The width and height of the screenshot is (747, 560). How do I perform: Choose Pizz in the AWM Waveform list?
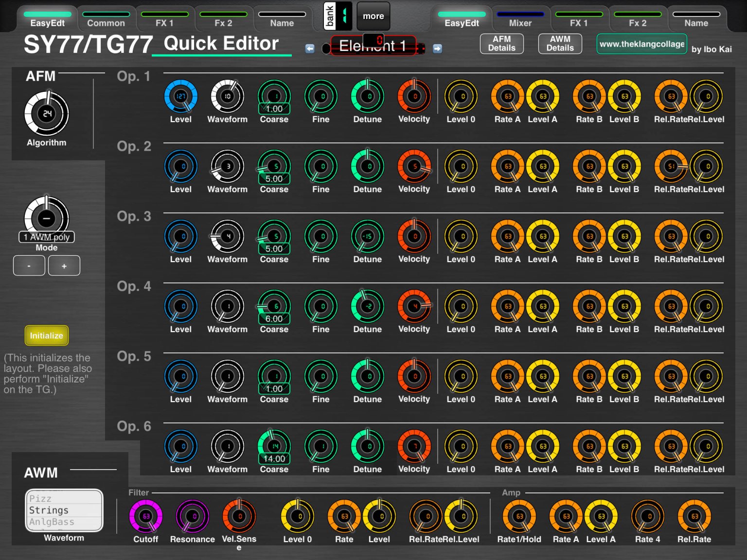(x=64, y=498)
